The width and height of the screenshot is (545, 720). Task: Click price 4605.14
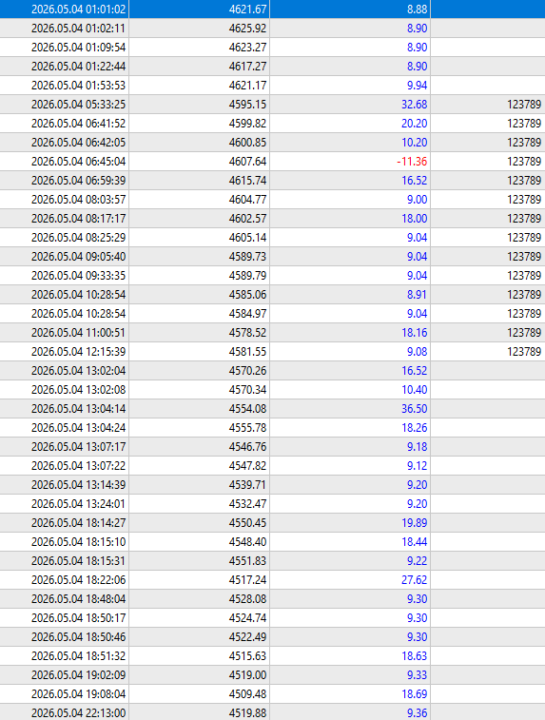(247, 238)
